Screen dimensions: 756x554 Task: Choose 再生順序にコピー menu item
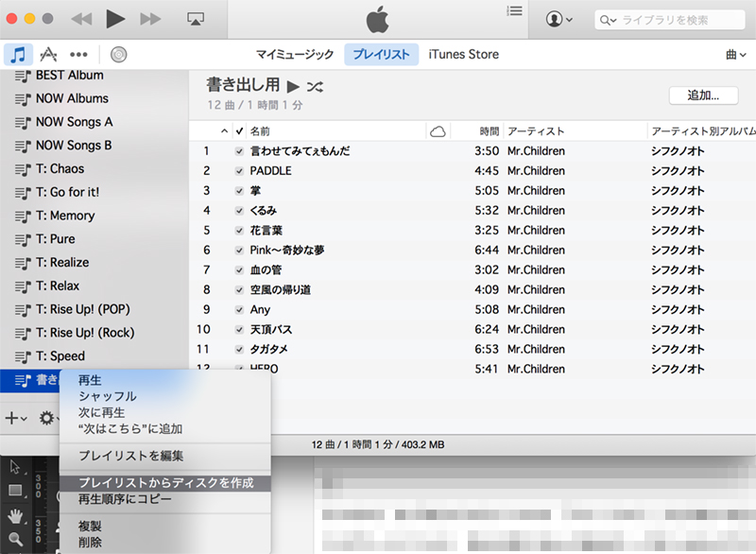click(x=164, y=499)
